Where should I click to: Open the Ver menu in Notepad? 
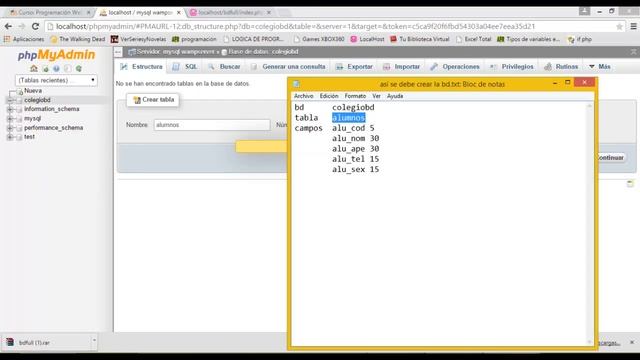(376, 96)
